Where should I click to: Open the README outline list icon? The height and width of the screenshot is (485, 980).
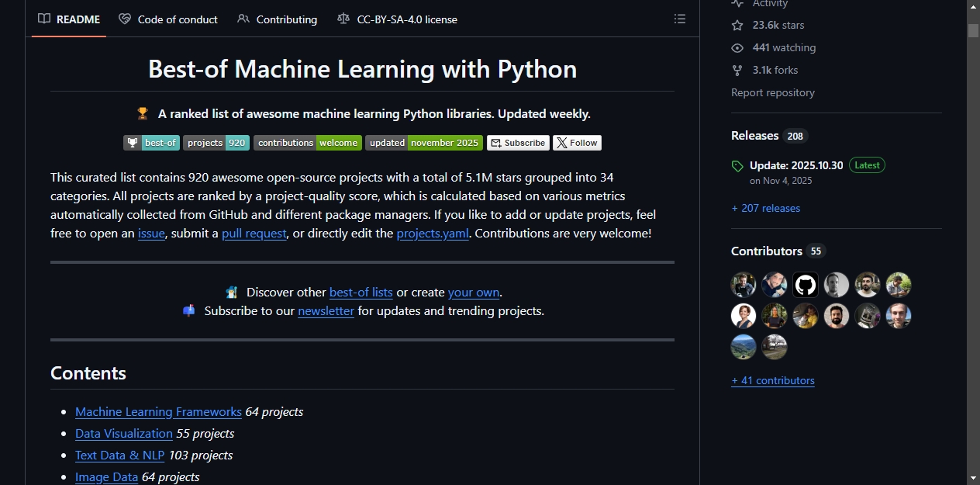680,19
